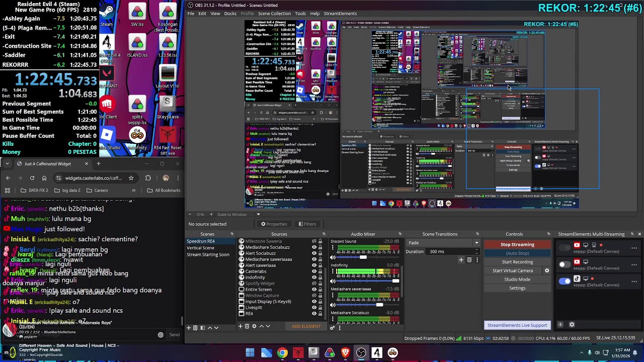Unlock the RE4 source lock icon
The image size is (644, 362).
coord(320,314)
